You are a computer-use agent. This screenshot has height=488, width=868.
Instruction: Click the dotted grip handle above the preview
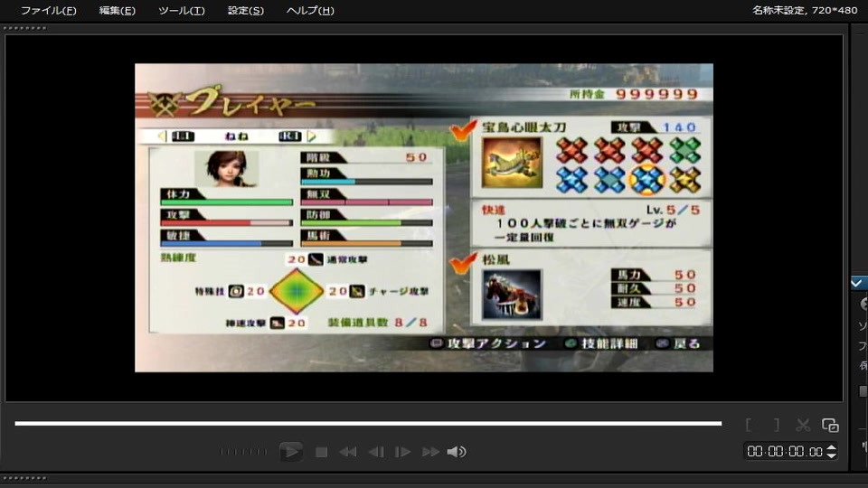24,28
